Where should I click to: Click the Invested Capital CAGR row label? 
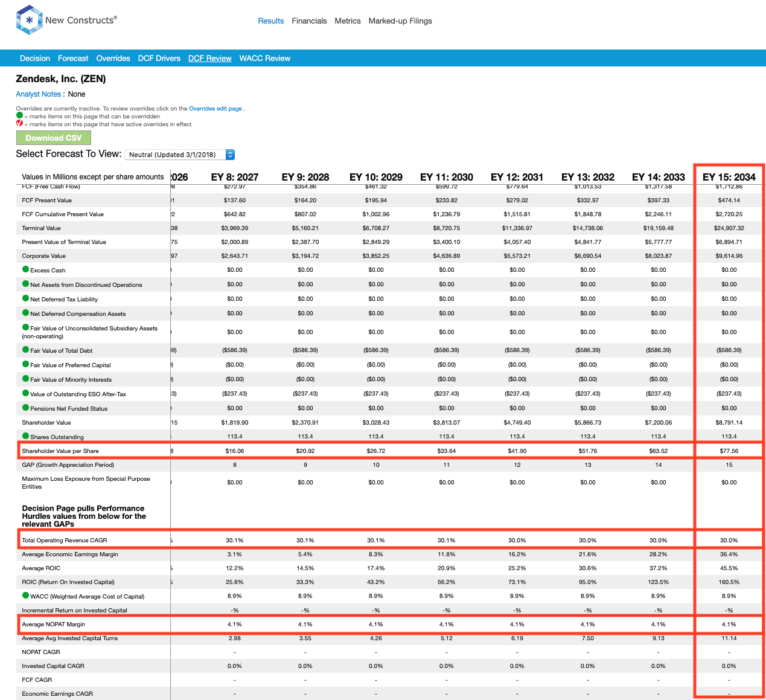coord(53,666)
